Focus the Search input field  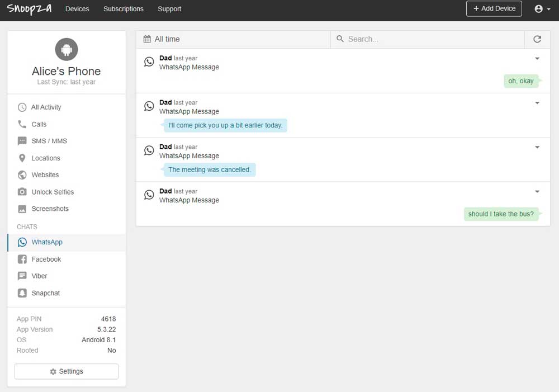(x=428, y=39)
